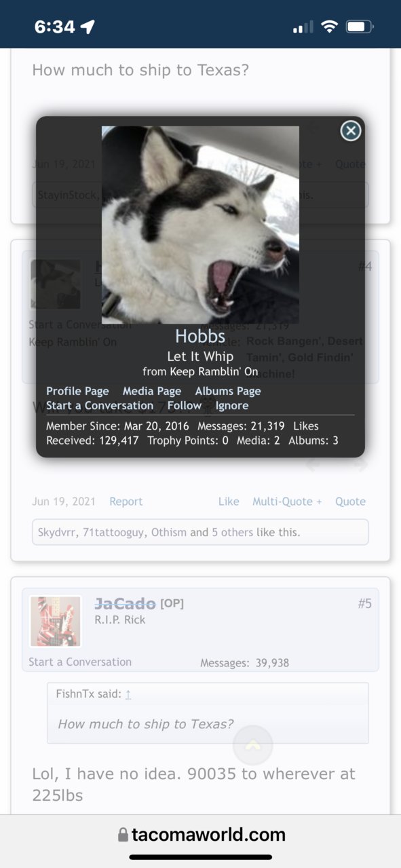The height and width of the screenshot is (868, 401).
Task: Open JaCado username profile link
Action: pos(126,603)
